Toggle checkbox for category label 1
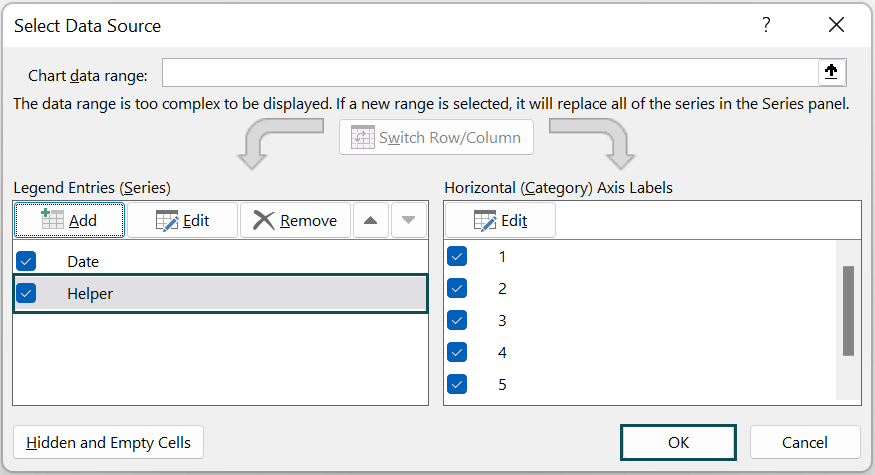 click(x=457, y=256)
